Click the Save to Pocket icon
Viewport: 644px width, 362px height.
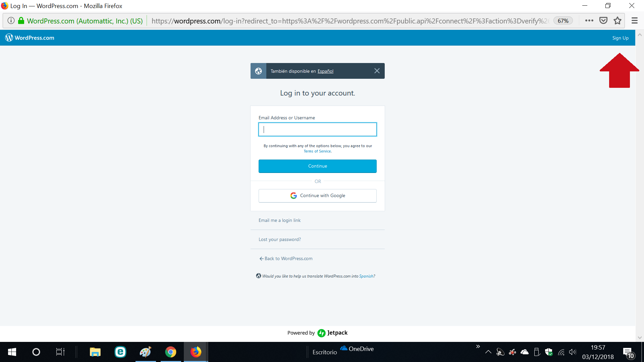603,21
